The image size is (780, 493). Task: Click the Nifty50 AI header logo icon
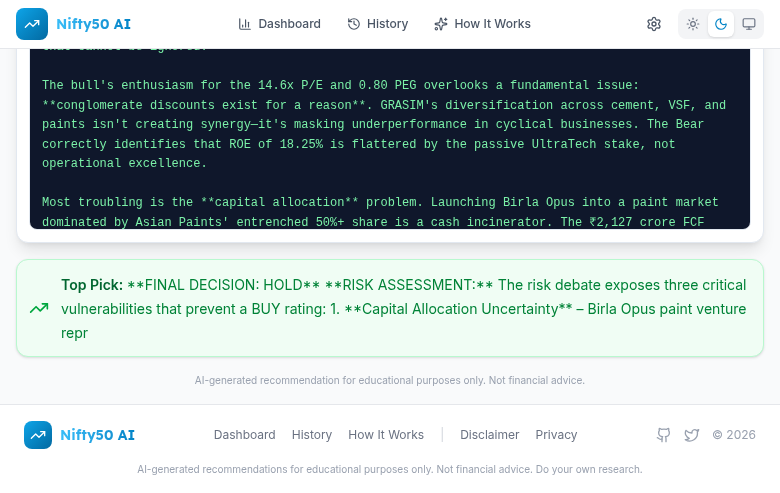[32, 24]
